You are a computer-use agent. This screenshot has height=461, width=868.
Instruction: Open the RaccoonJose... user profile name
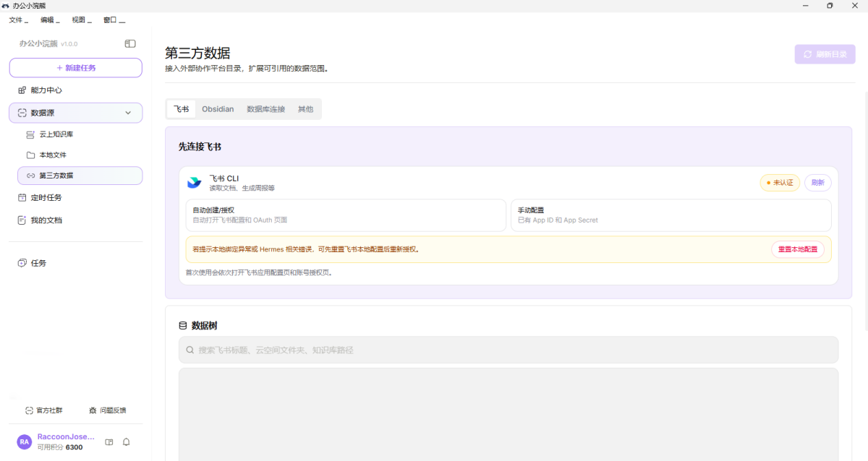point(66,436)
